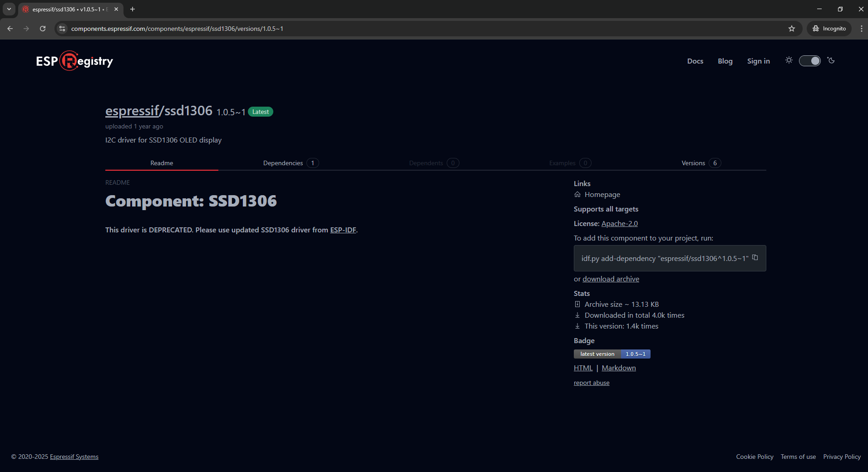Click Sign in

tap(759, 61)
